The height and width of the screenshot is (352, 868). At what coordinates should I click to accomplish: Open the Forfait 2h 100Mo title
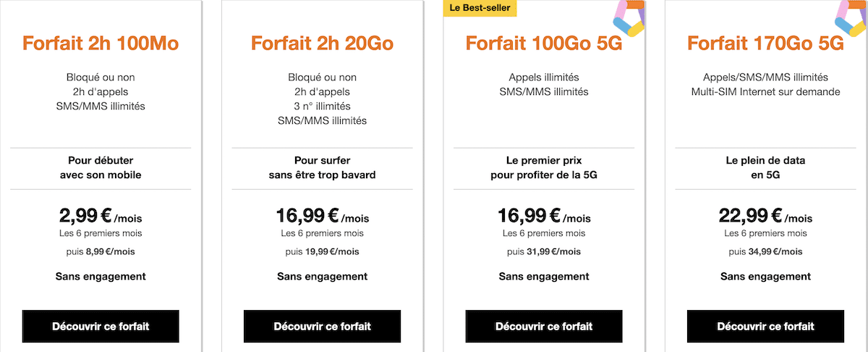coord(101,43)
